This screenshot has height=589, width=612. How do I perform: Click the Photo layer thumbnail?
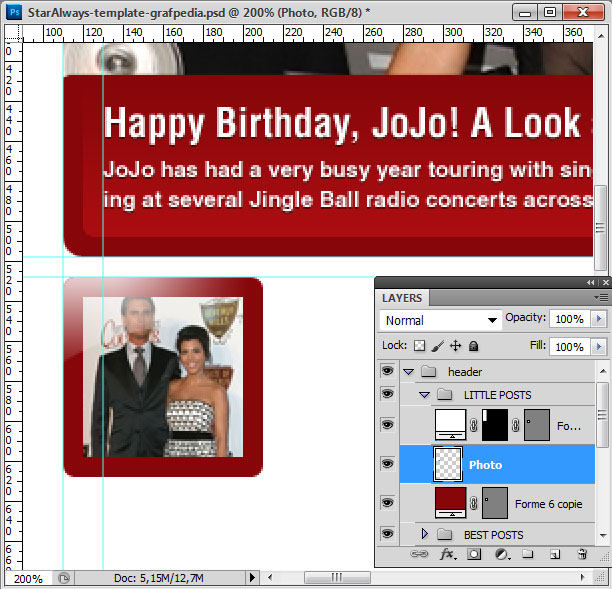448,464
